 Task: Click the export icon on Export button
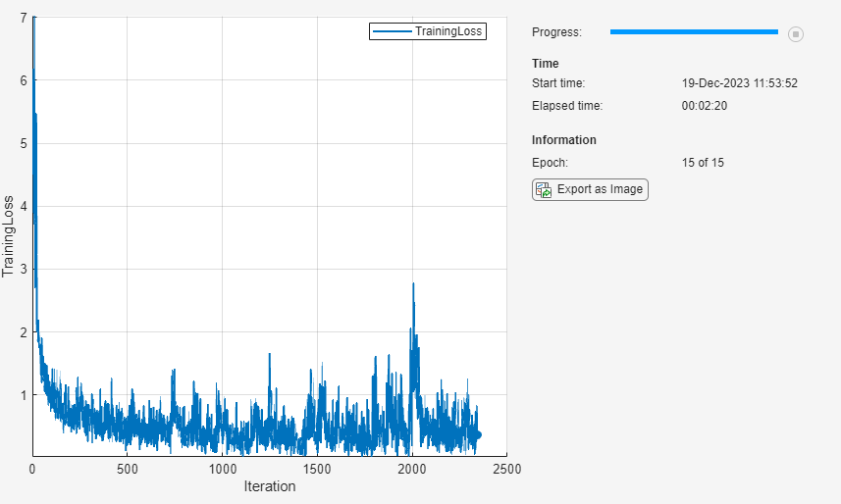click(544, 190)
